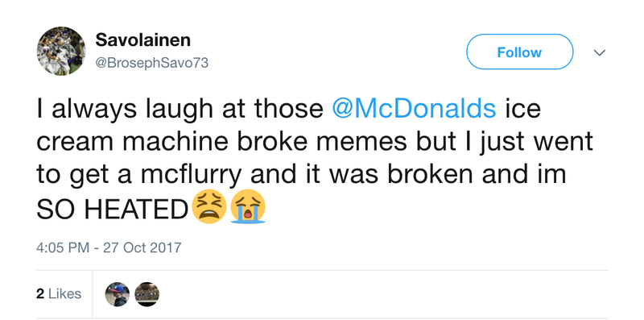Open the 4:05 PM time link

coord(63,247)
